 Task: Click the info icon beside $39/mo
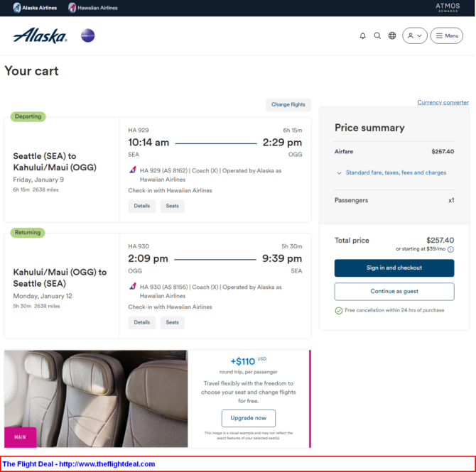(450, 249)
